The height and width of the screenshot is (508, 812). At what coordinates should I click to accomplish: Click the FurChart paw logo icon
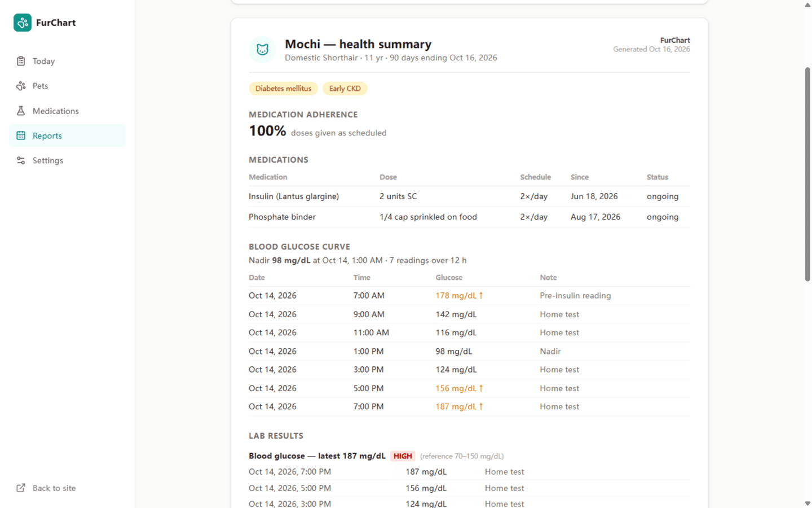point(23,23)
